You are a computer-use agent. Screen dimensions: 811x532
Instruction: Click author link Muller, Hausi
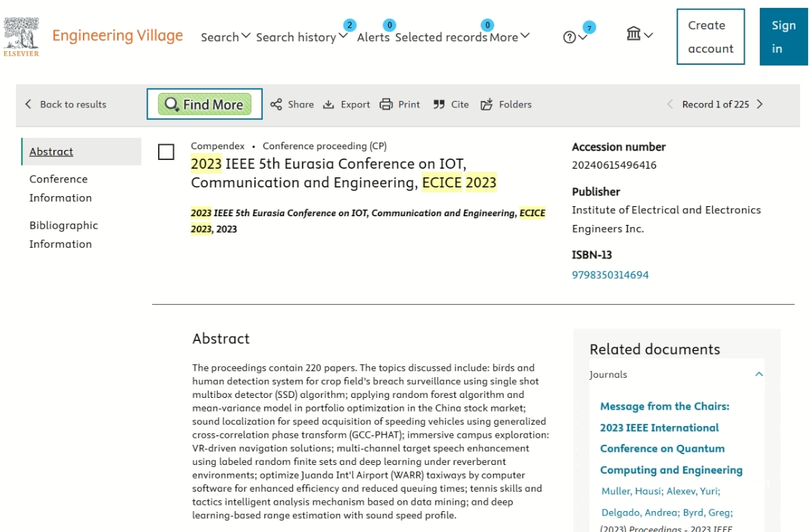click(x=632, y=491)
